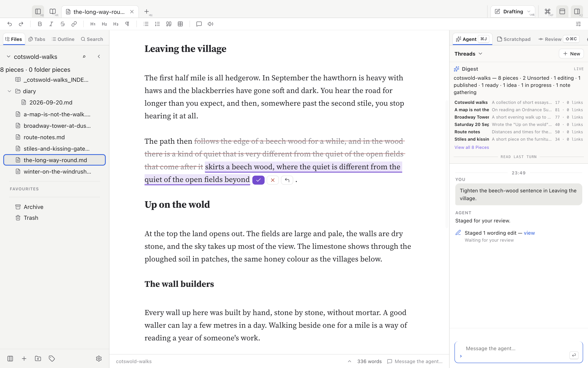Add new piece with bottom plus icon
The width and height of the screenshot is (588, 368).
click(x=24, y=359)
